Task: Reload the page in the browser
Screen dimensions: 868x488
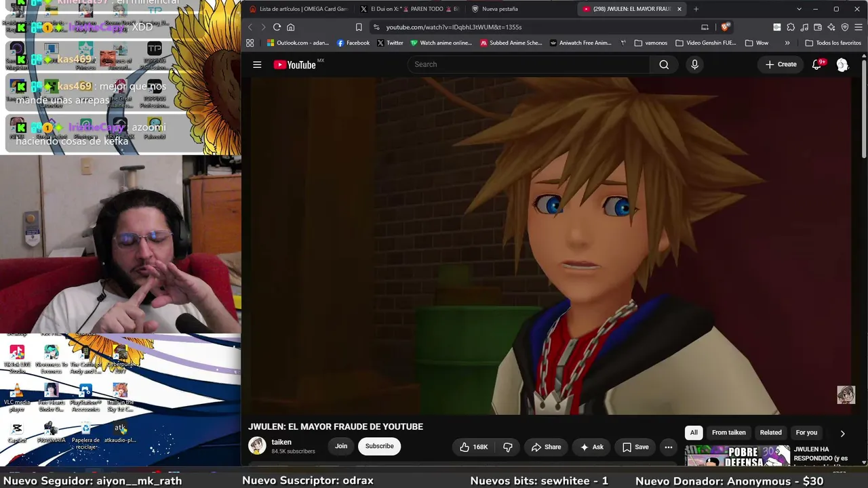Action: (x=277, y=27)
